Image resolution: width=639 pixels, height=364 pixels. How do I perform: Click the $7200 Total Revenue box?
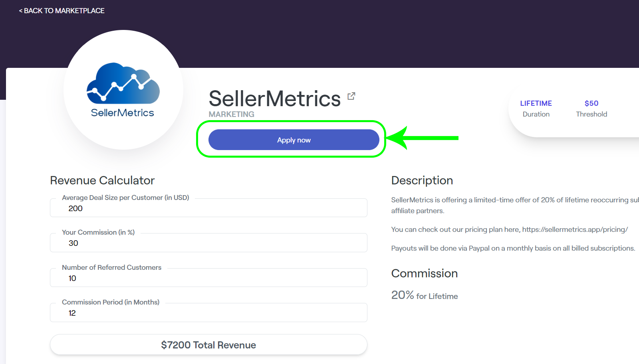coord(208,344)
